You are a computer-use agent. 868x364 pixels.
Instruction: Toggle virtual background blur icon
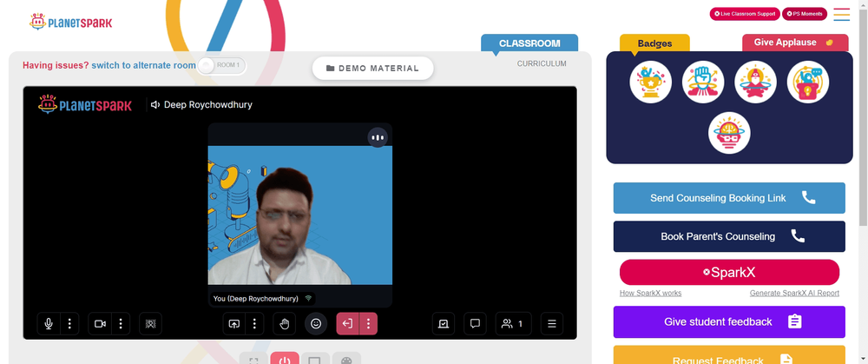(150, 323)
